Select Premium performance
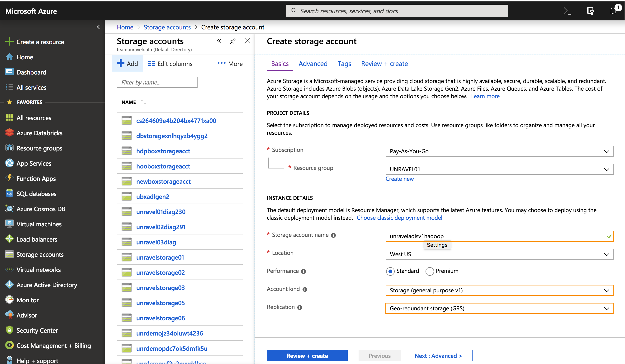The height and width of the screenshot is (364, 625). tap(430, 271)
